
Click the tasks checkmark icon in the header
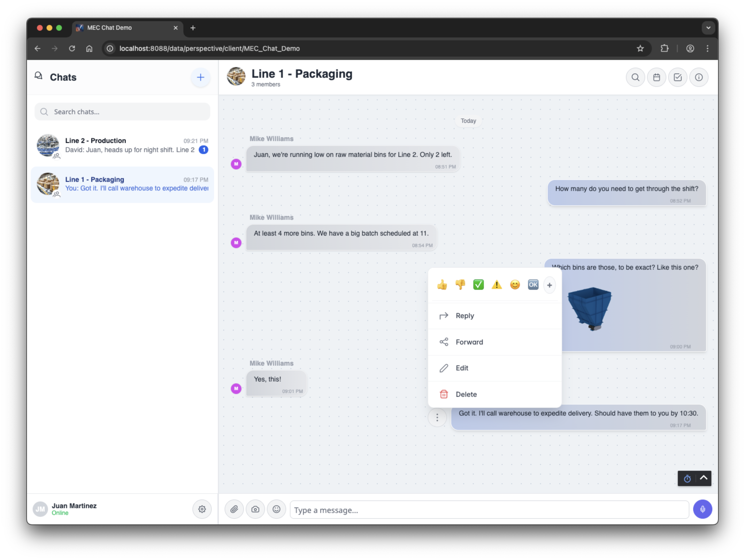(678, 77)
